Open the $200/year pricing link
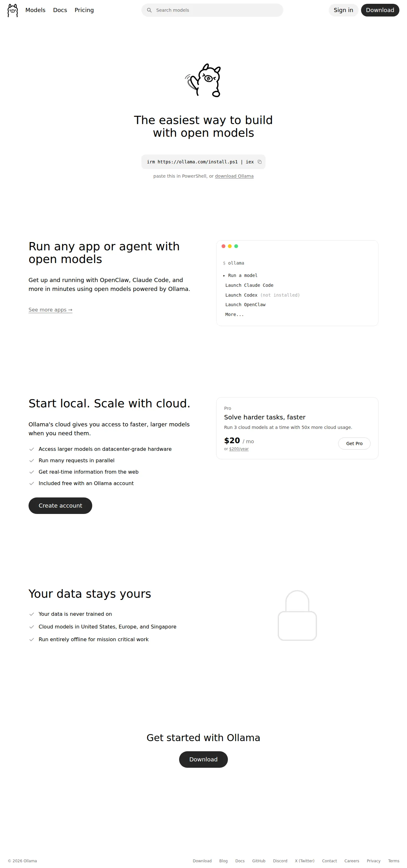 (x=239, y=449)
